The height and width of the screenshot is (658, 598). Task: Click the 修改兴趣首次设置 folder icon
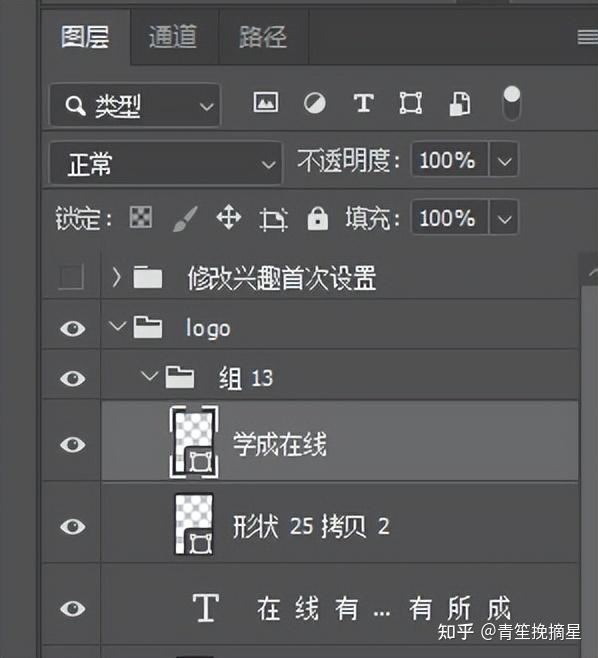tap(148, 277)
